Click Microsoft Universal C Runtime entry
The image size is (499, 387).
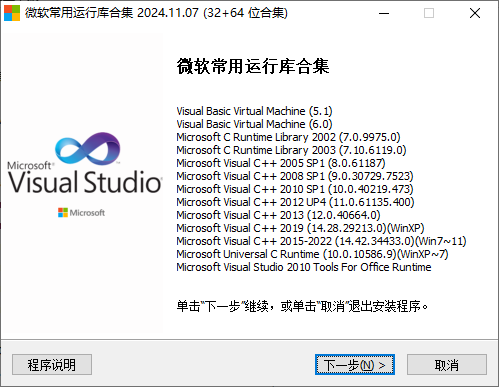(312, 254)
